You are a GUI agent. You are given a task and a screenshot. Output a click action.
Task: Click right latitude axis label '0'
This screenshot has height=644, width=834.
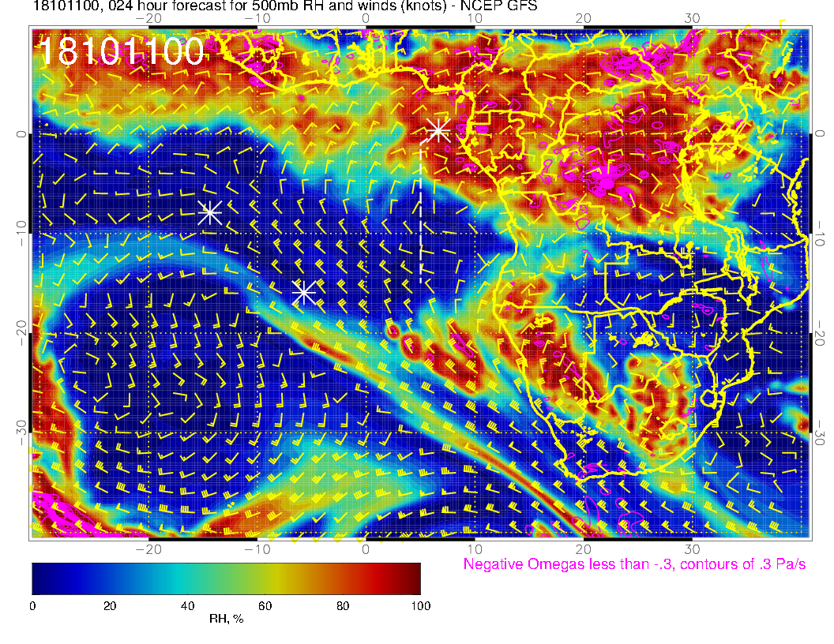[820, 134]
